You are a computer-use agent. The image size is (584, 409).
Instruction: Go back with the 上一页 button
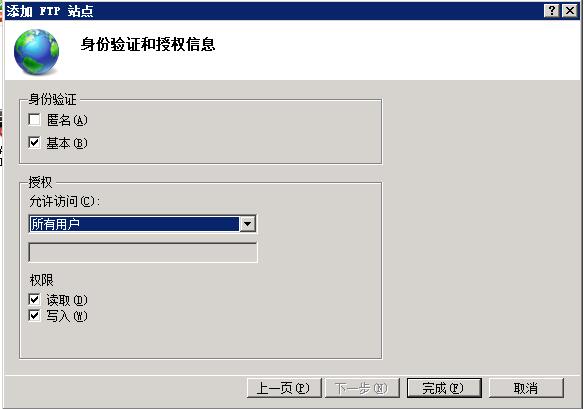284,388
